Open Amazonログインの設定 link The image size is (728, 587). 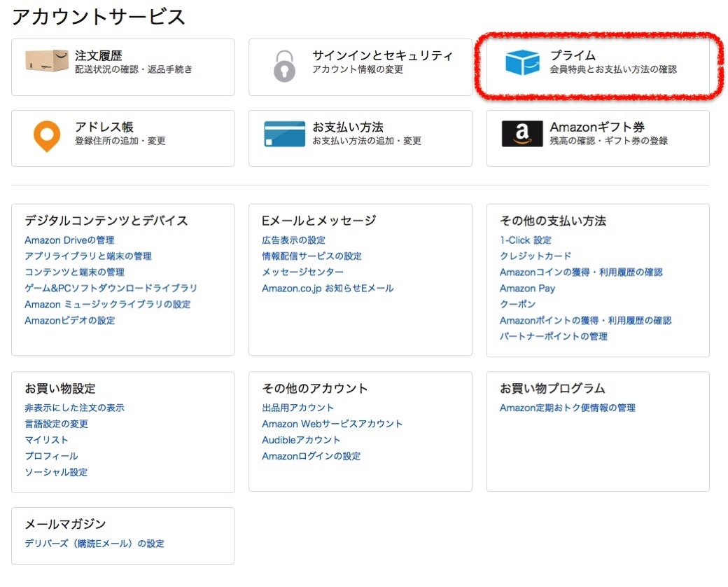coord(311,457)
